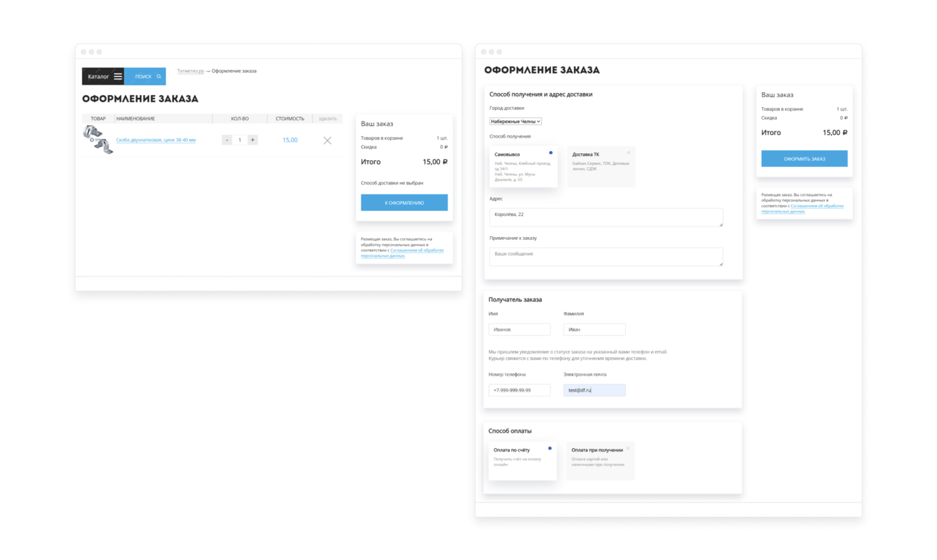Viewport: 937px width, 560px height.
Task: Open the Каталог hamburger menu
Action: (x=118, y=76)
